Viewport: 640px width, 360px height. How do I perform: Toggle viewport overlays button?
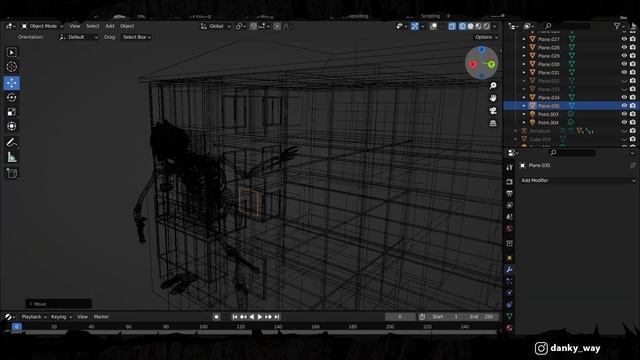(x=433, y=26)
